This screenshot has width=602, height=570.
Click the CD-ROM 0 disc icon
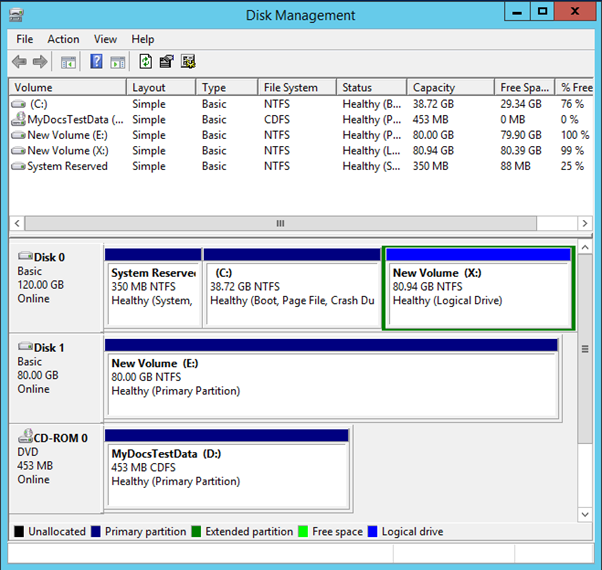click(25, 436)
